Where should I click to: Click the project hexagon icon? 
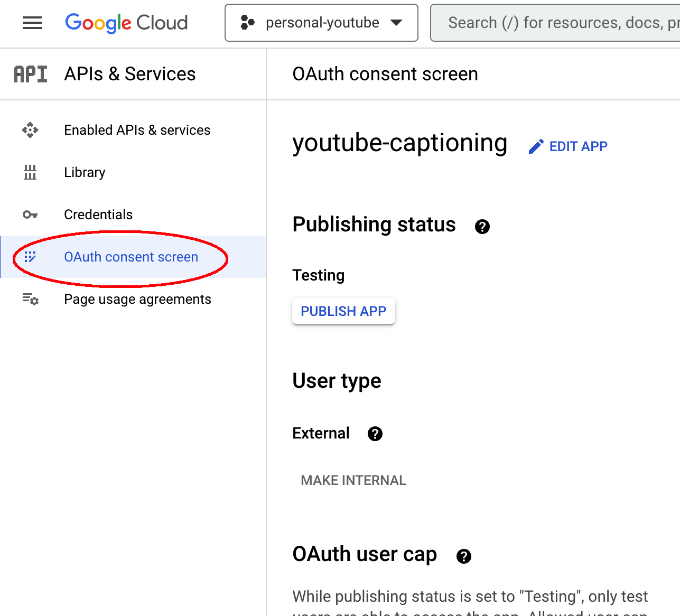click(x=247, y=23)
